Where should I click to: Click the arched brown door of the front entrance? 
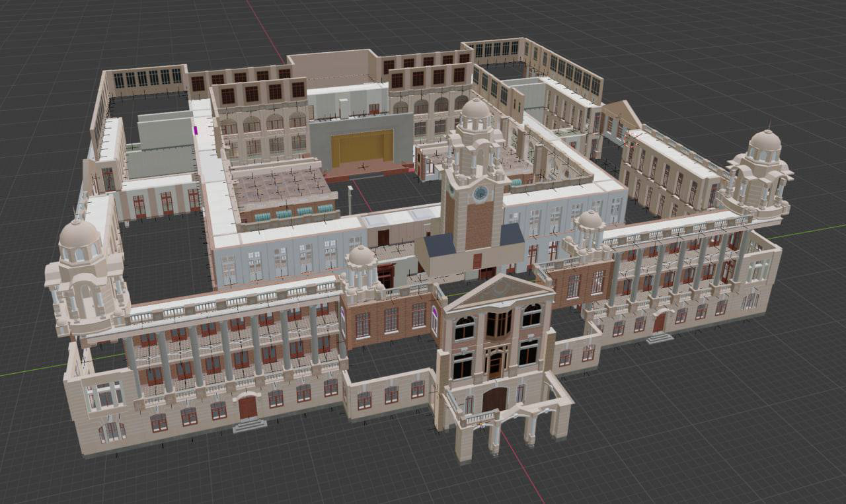tap(494, 399)
